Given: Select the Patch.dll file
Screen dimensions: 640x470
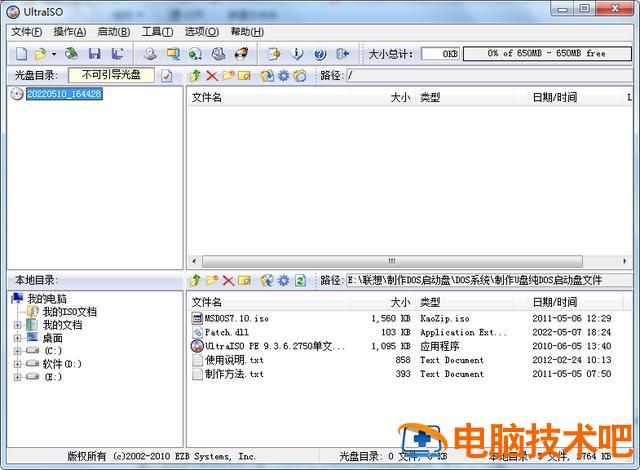Looking at the screenshot, I should point(227,333).
